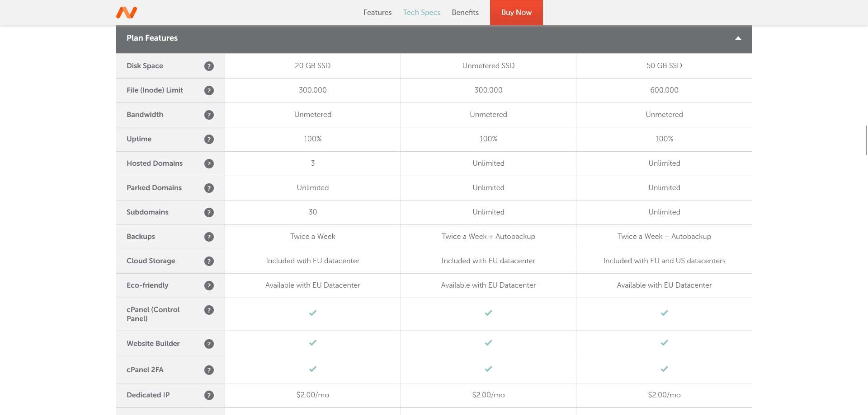Click the Bandwidth question mark icon
The image size is (868, 415).
coord(209,115)
